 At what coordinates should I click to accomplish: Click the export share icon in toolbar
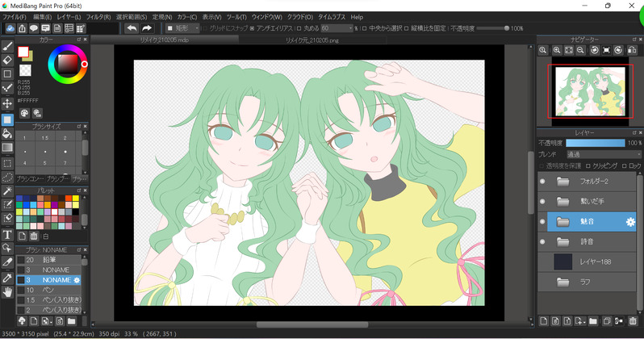(x=22, y=28)
